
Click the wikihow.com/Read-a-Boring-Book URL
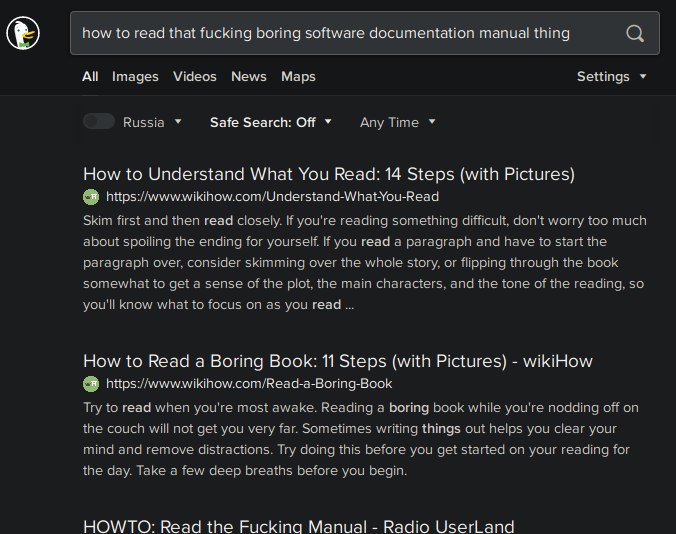(249, 384)
